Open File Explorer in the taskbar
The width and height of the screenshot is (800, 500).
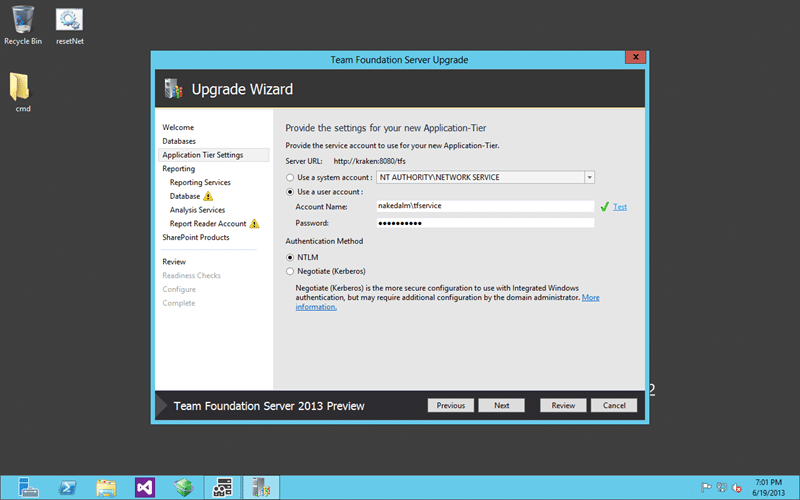106,488
